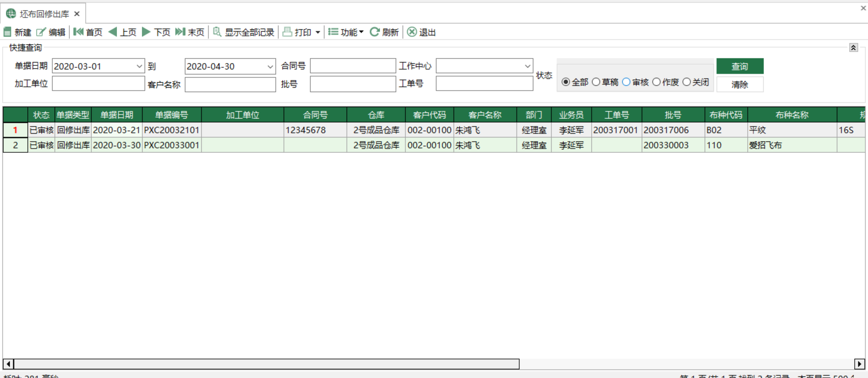Click the 合同号 column header

315,115
